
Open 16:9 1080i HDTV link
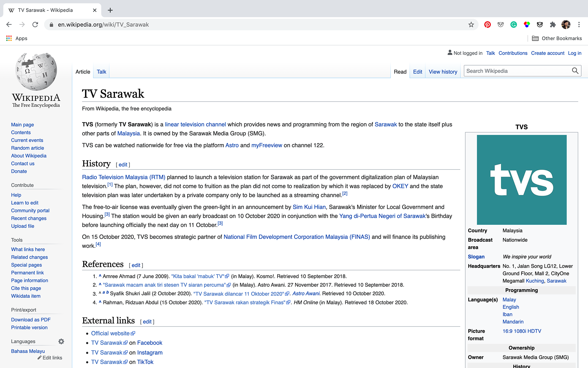pyautogui.click(x=522, y=331)
